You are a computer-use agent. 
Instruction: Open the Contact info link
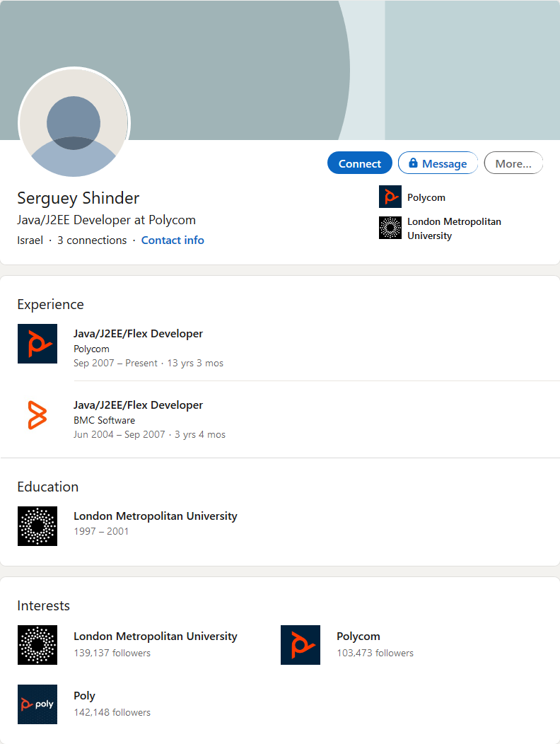coord(173,240)
